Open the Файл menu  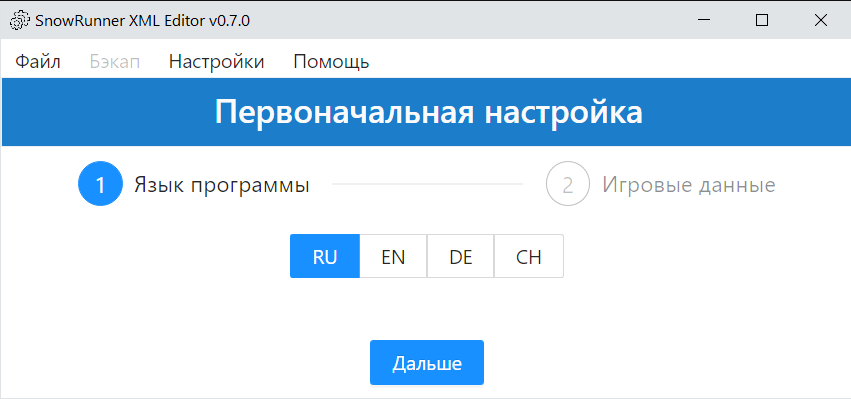pyautogui.click(x=37, y=62)
